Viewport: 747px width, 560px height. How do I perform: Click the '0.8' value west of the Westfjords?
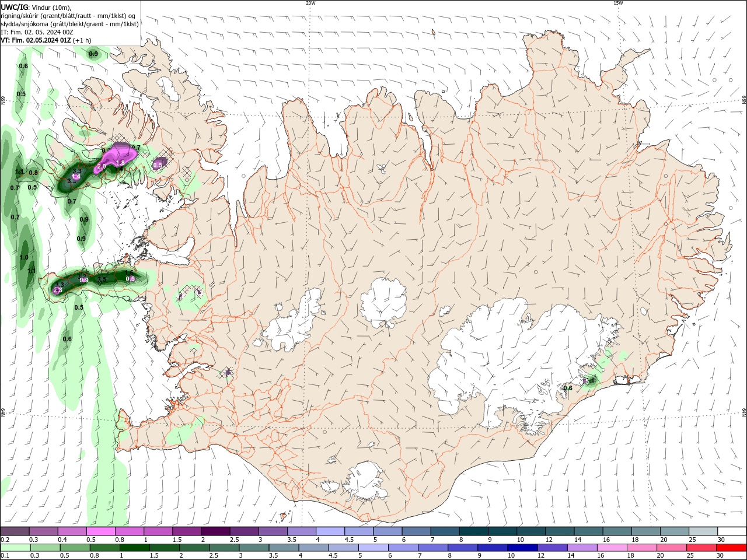33,173
